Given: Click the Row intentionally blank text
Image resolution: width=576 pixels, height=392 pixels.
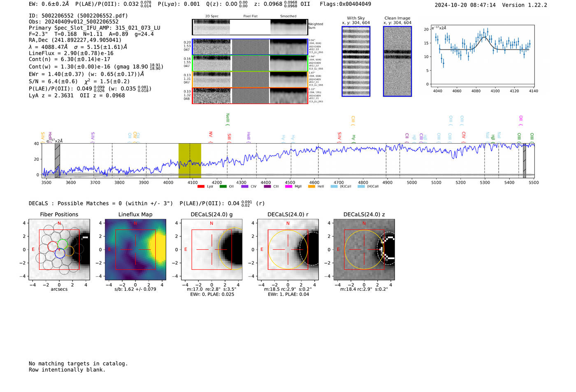Looking at the screenshot, I should coord(67,370).
